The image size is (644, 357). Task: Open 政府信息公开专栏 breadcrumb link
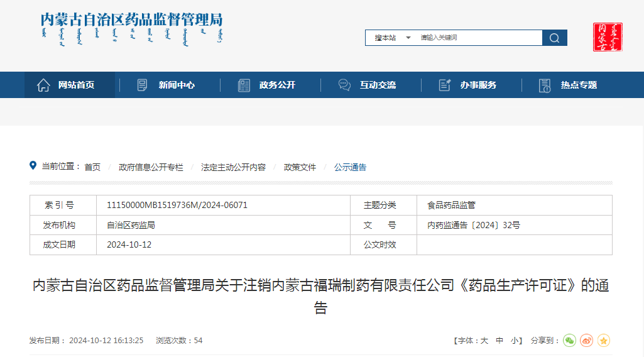point(151,167)
